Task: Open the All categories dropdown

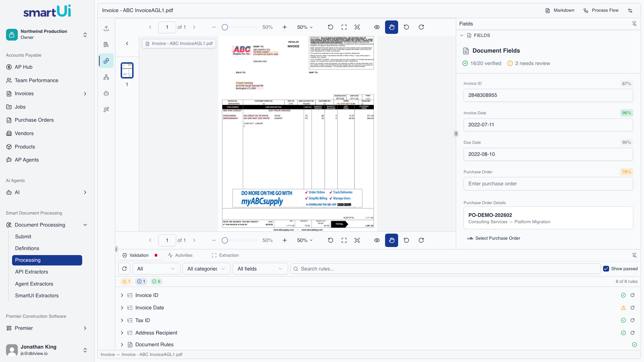Action: [x=206, y=269]
